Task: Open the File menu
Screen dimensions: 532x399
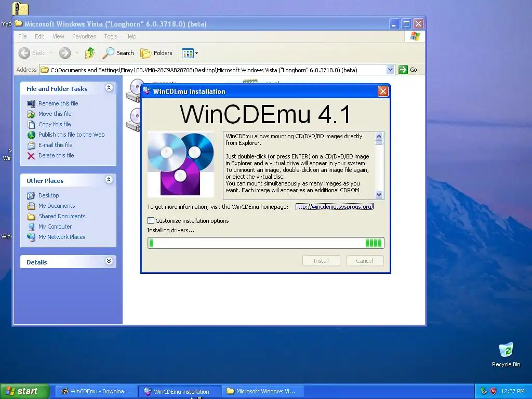Action: coord(22,36)
